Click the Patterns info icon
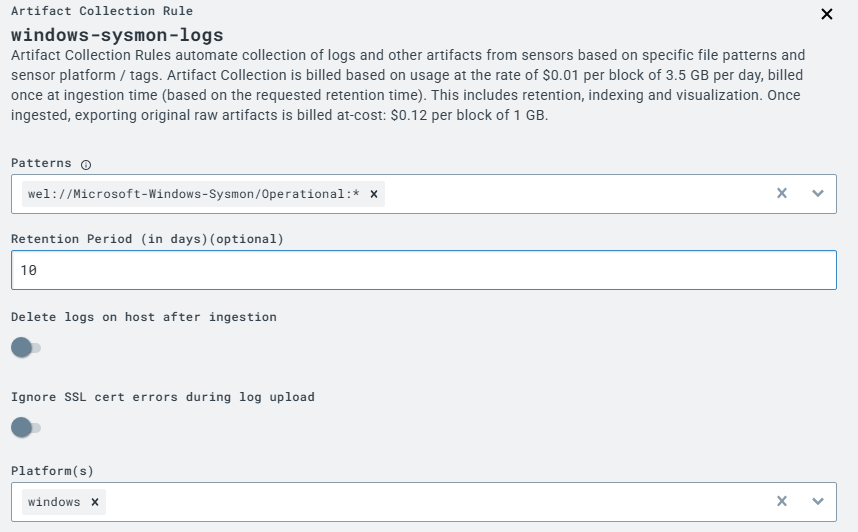The image size is (858, 532). pyautogui.click(x=85, y=164)
